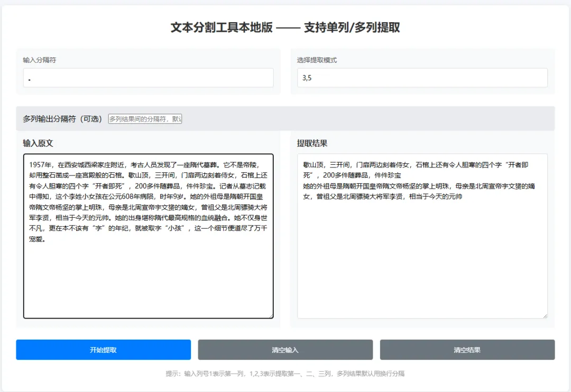Focus the 选择提取模式 field containing 3,5
Viewport: 571px width, 392px height.
(x=422, y=78)
